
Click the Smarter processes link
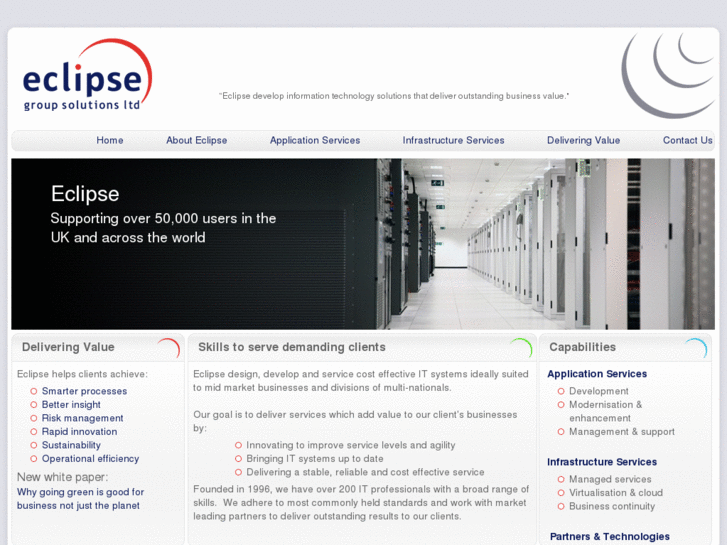coord(84,391)
